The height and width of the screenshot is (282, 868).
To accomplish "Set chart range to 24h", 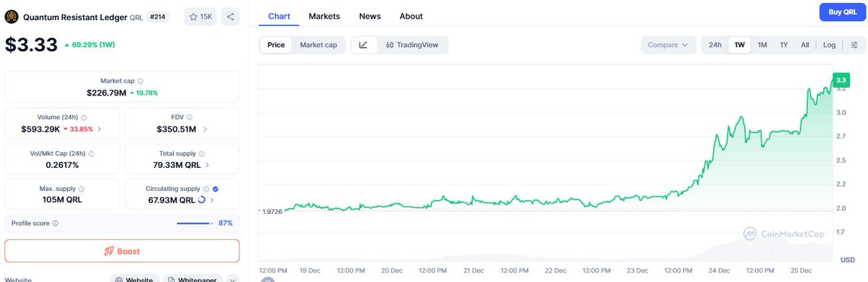I will (715, 45).
